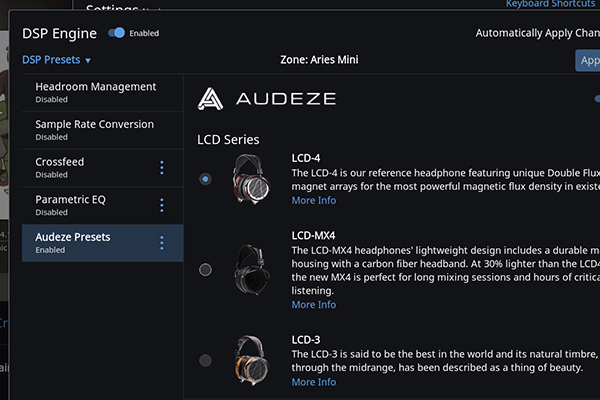The width and height of the screenshot is (600, 400).
Task: Select the LCD-3 radio button
Action: click(x=205, y=360)
